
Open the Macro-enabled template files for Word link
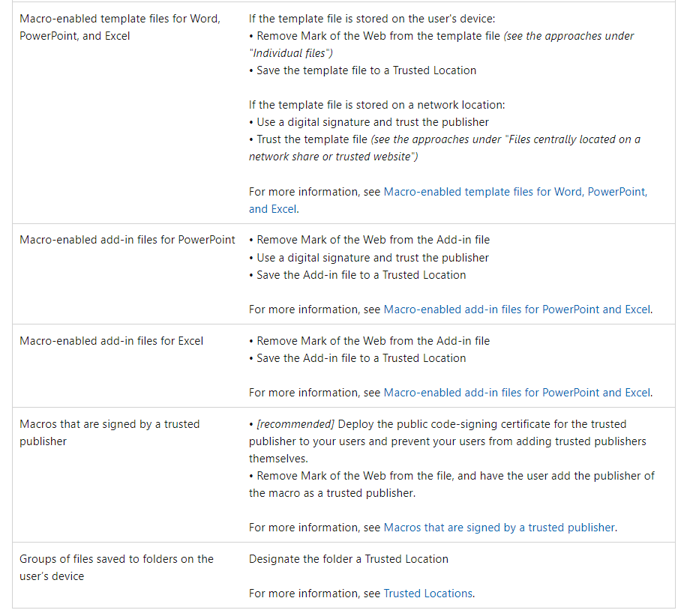(x=515, y=192)
